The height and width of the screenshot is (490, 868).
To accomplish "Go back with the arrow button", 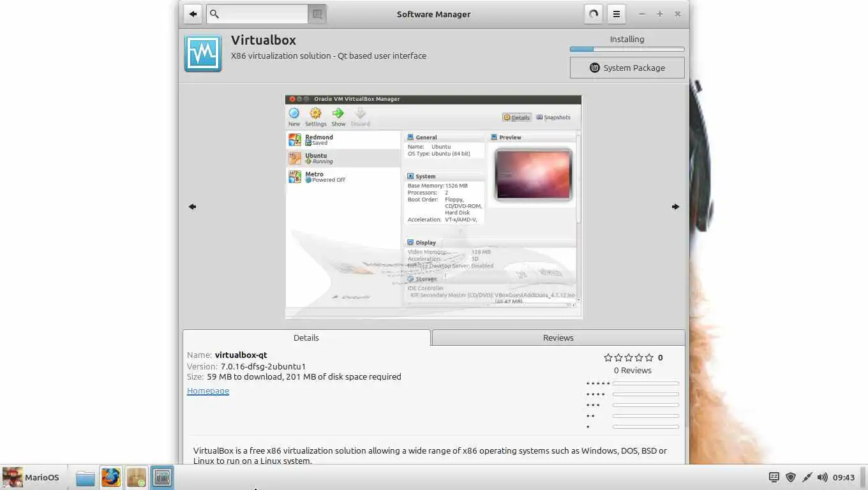I will click(x=193, y=14).
